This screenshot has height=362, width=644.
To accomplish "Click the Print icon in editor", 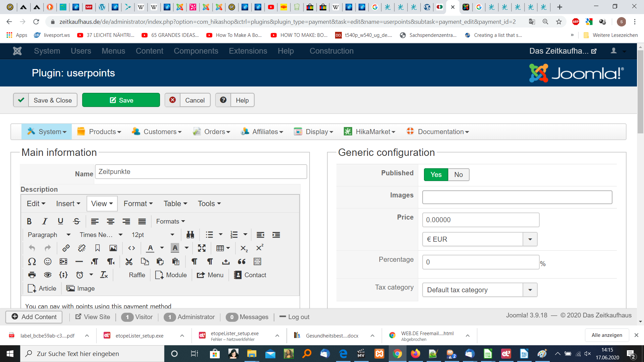I will click(32, 275).
